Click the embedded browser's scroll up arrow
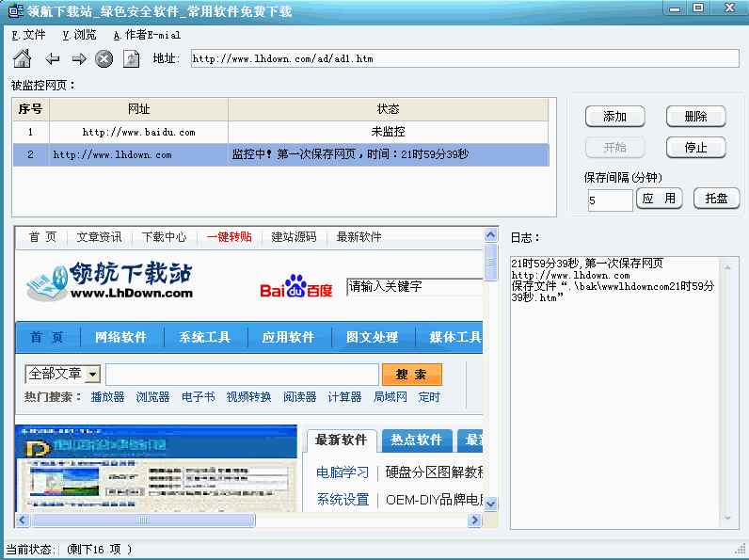Screen dimensions: 749x560 (490, 234)
